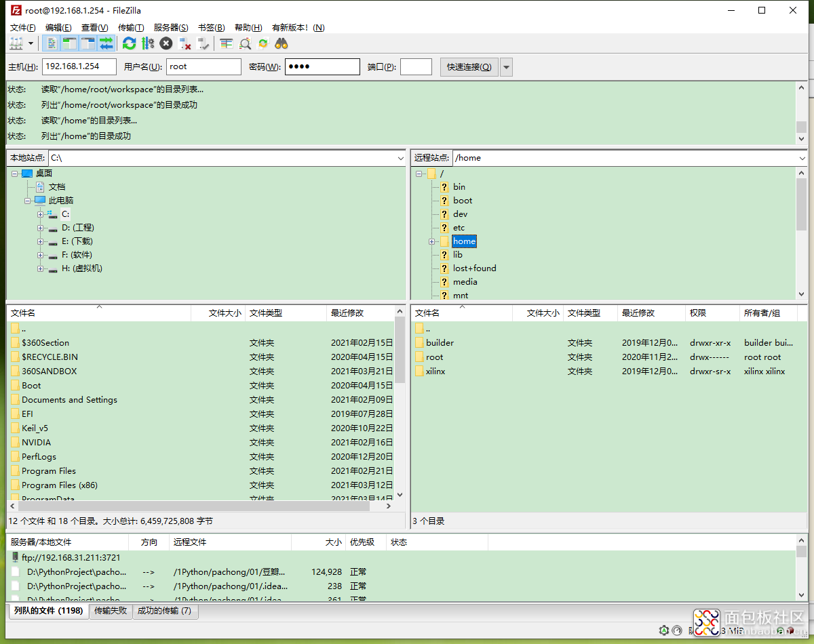The height and width of the screenshot is (644, 814).
Task: Click the reconnect to last server icon
Action: pos(203,43)
